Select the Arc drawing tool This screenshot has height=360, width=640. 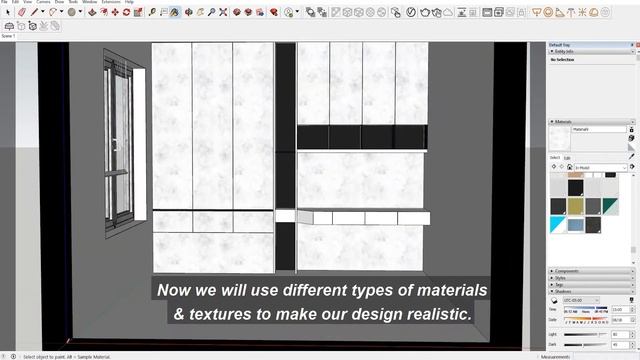53,12
